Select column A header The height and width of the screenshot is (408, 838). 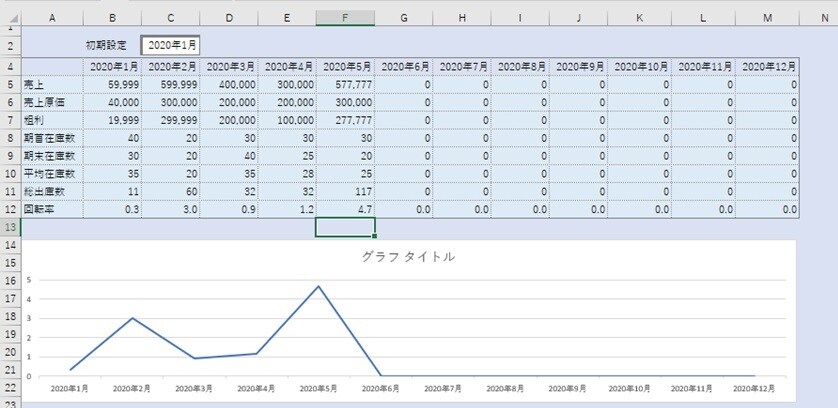[x=52, y=18]
